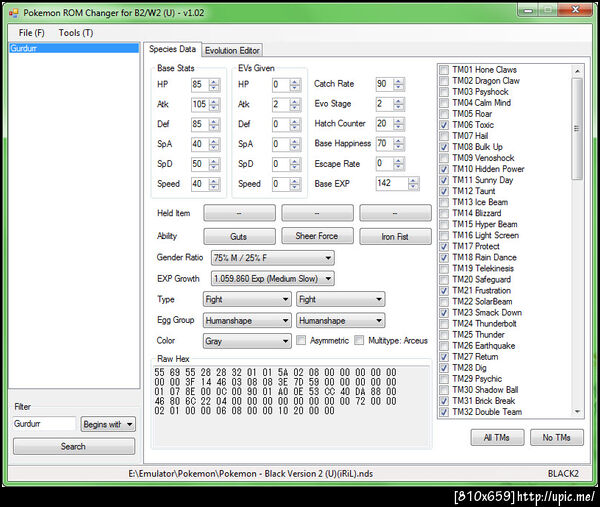
Task: Check TM01 Hone Claws
Action: [444, 70]
